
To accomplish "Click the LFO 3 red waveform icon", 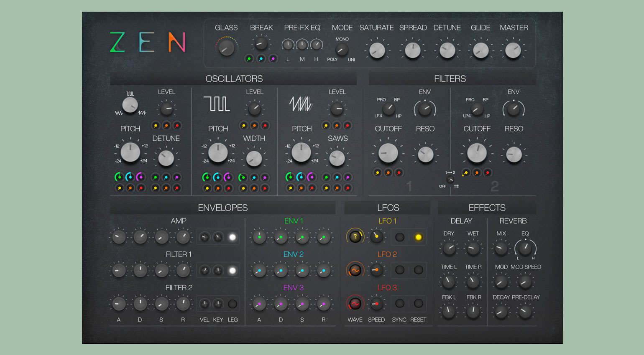I will pyautogui.click(x=355, y=304).
